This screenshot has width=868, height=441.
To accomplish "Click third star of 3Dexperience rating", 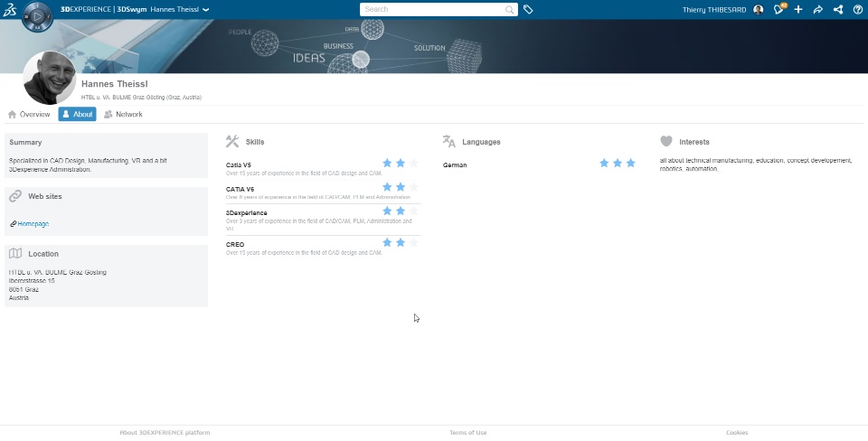I will [413, 211].
